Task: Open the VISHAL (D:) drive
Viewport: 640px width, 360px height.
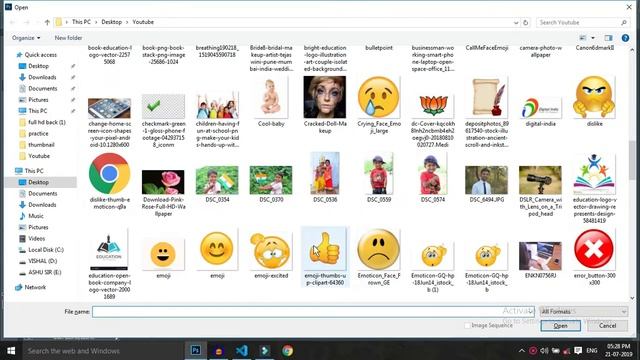Action: point(42,261)
